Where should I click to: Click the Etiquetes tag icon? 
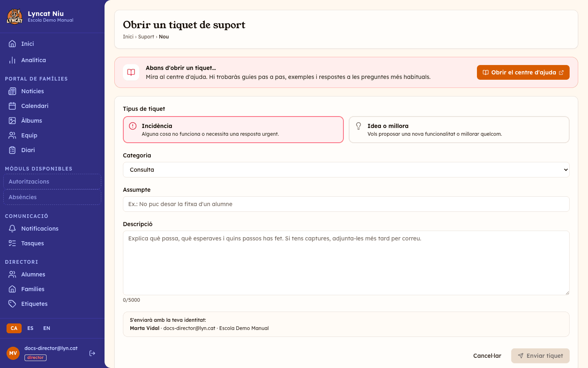click(x=12, y=304)
